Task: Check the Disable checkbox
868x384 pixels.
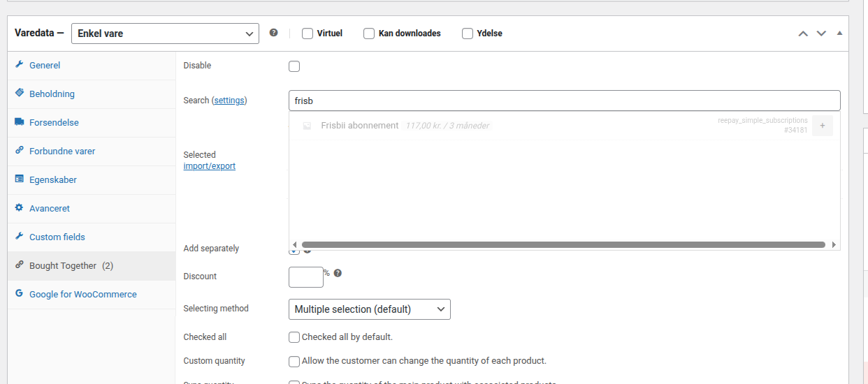Action: pos(294,66)
